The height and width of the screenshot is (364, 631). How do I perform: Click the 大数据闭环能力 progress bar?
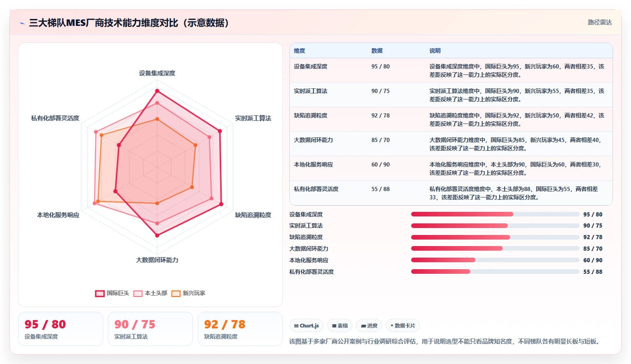click(495, 248)
